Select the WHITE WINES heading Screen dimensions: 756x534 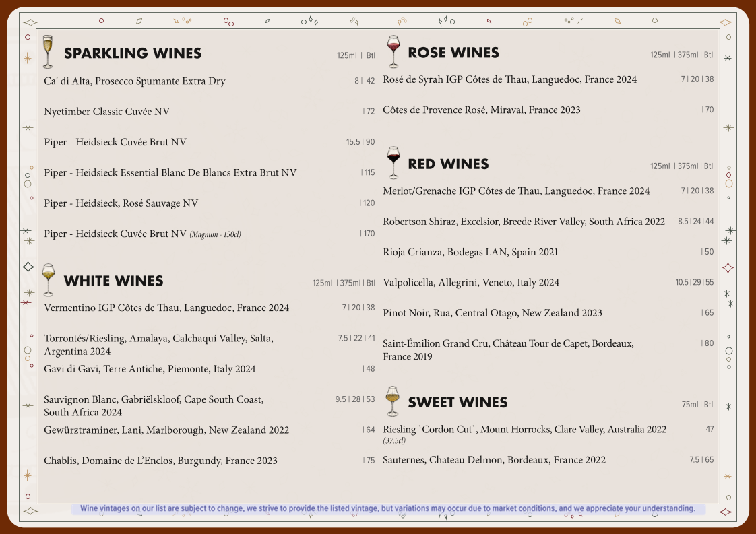(x=113, y=281)
